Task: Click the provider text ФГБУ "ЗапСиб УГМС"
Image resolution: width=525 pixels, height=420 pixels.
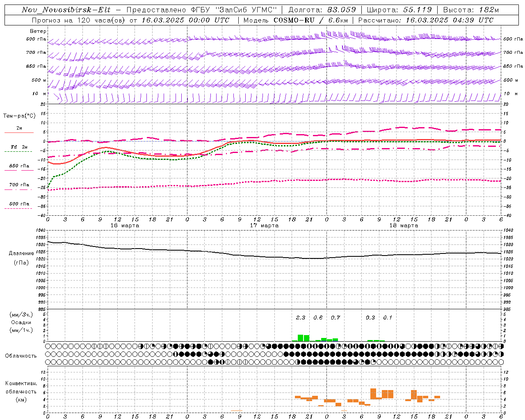Action: pyautogui.click(x=233, y=10)
